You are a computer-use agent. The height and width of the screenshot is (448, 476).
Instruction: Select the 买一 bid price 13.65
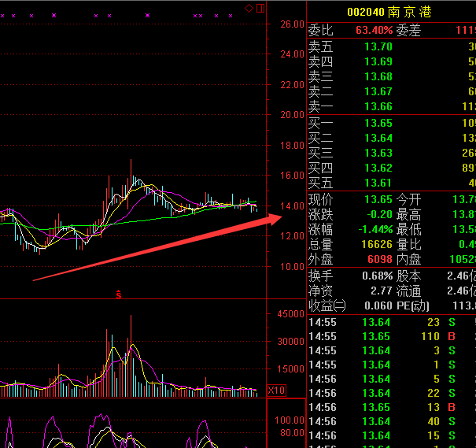pos(378,123)
